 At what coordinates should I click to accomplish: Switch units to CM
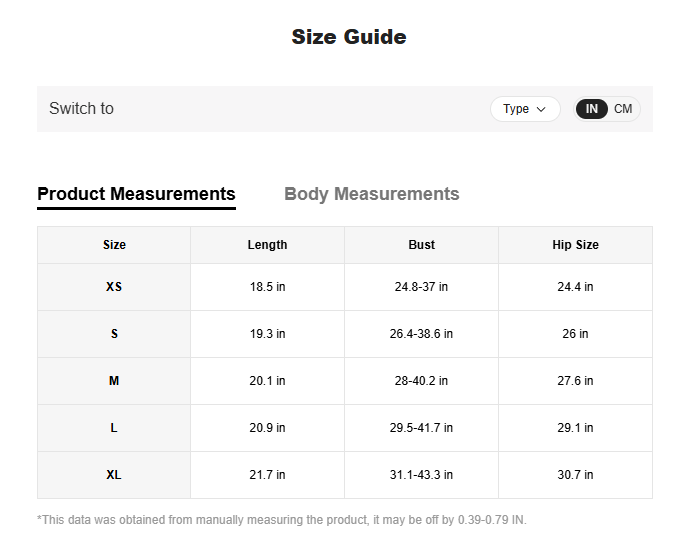[x=623, y=109]
